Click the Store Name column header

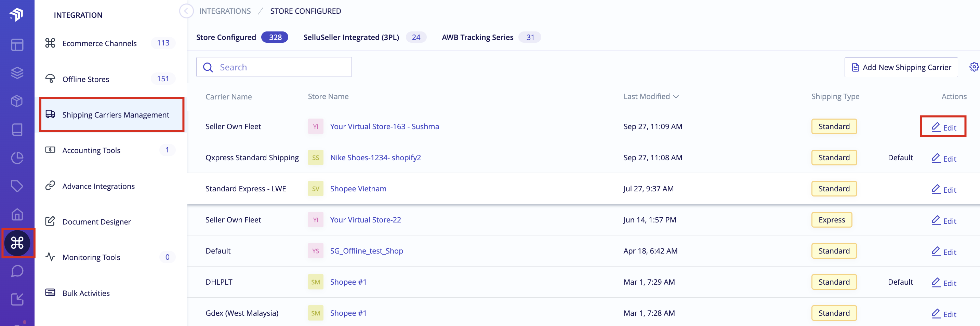[x=328, y=97]
